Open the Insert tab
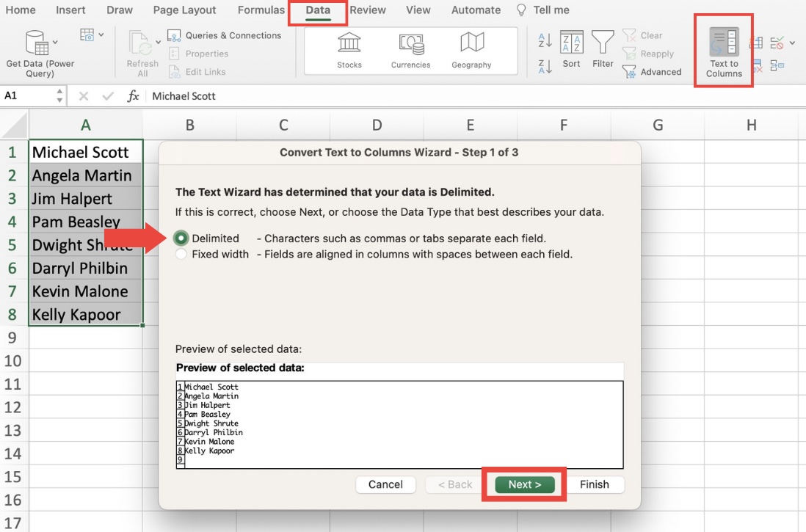The image size is (806, 532). coord(70,10)
